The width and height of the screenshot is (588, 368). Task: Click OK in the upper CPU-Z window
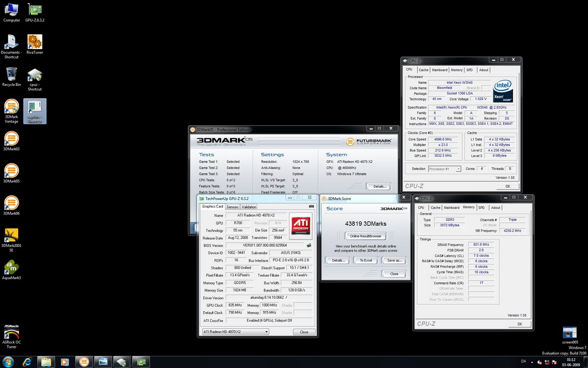click(x=508, y=186)
